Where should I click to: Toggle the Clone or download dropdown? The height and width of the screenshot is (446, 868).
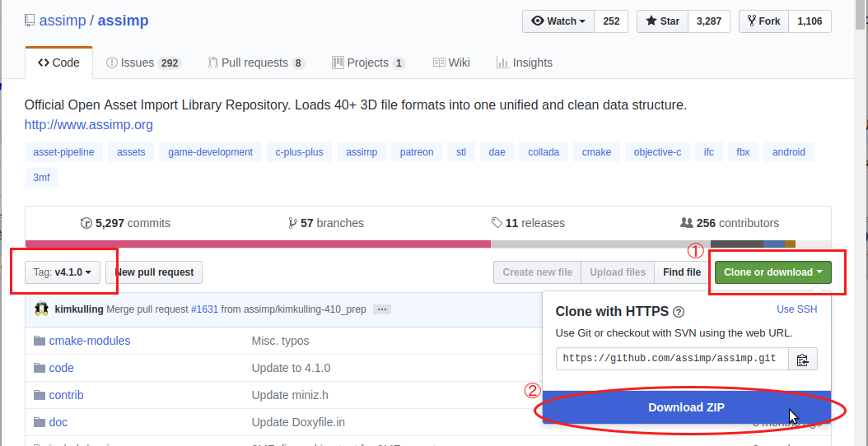point(772,272)
